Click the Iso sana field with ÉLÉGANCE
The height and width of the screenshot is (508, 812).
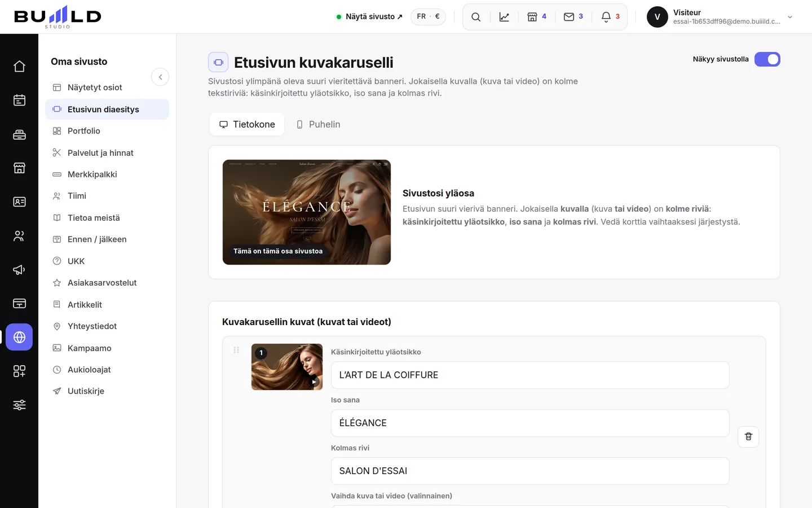(x=530, y=423)
